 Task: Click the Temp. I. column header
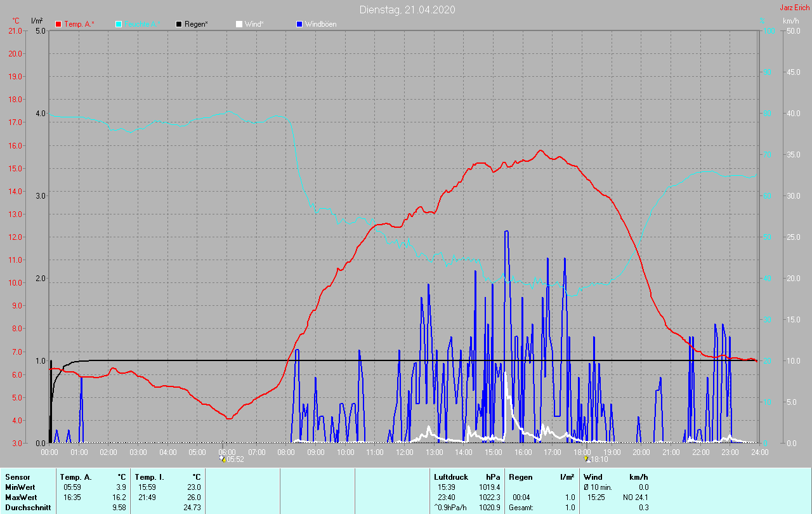148,477
